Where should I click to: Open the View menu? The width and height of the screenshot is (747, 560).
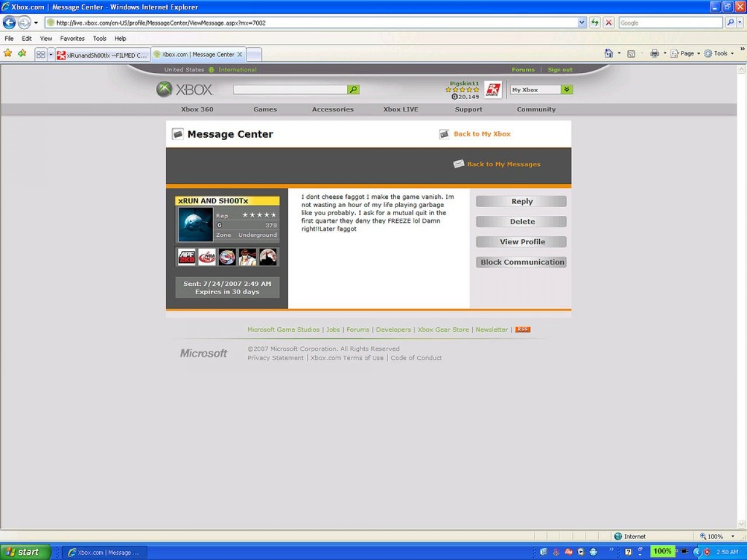[46, 38]
